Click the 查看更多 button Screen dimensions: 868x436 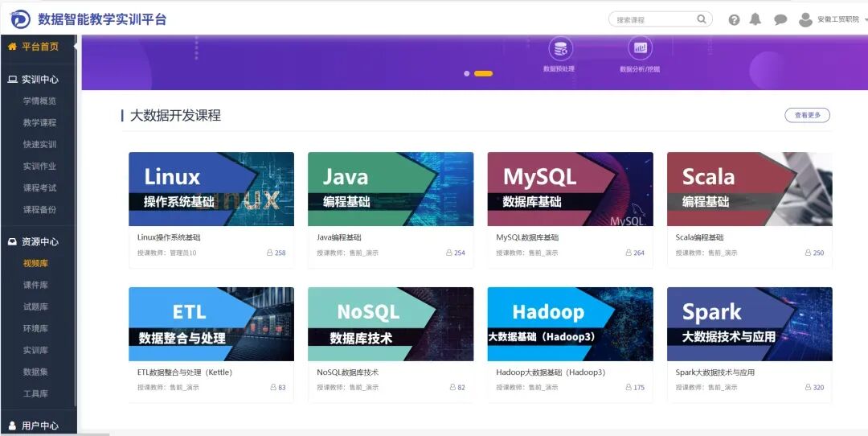(807, 115)
